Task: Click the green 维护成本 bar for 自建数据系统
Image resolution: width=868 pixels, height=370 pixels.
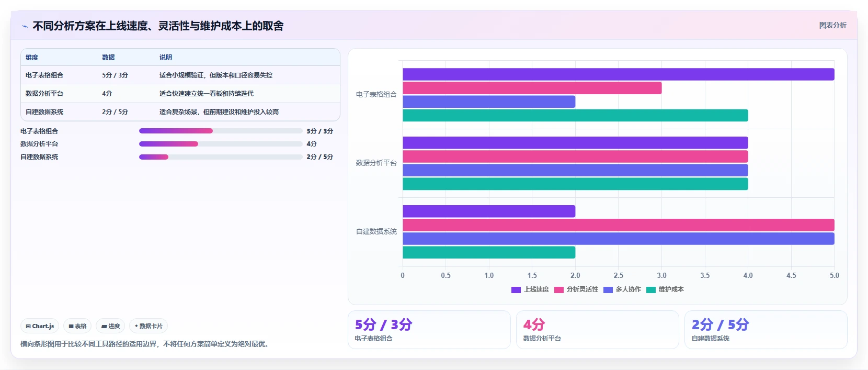Action: [489, 252]
